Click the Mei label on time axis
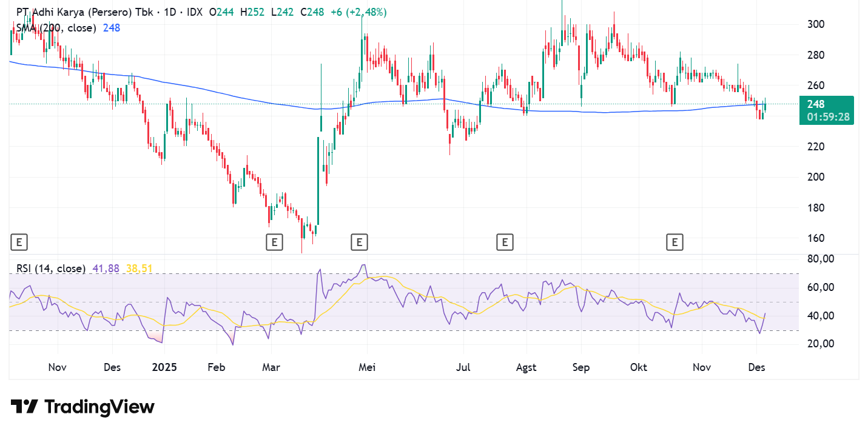The image size is (868, 434). (368, 367)
